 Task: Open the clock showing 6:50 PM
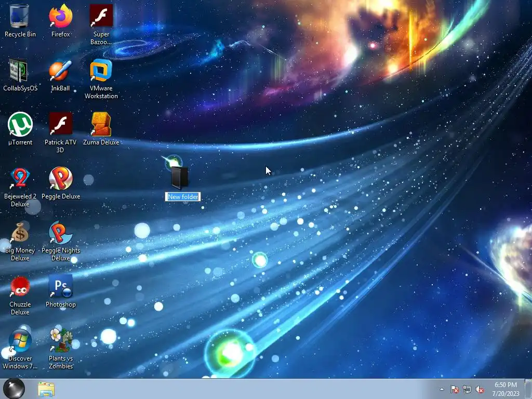pyautogui.click(x=506, y=389)
